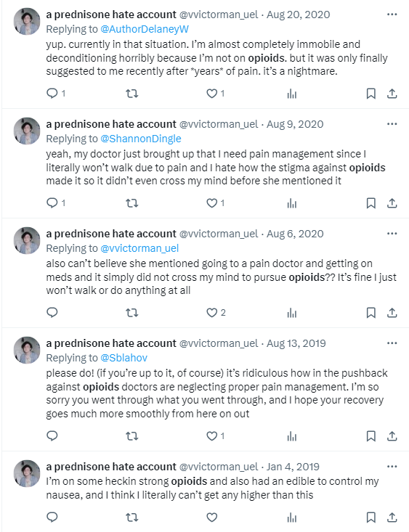Open the Aug 13, 2019 date permalink
409x532 pixels.
pos(296,343)
